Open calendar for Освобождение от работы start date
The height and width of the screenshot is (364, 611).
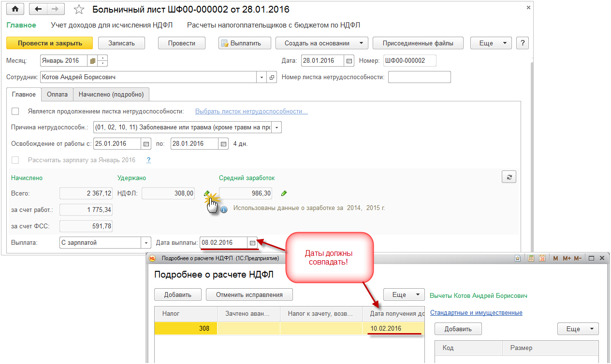pyautogui.click(x=146, y=144)
